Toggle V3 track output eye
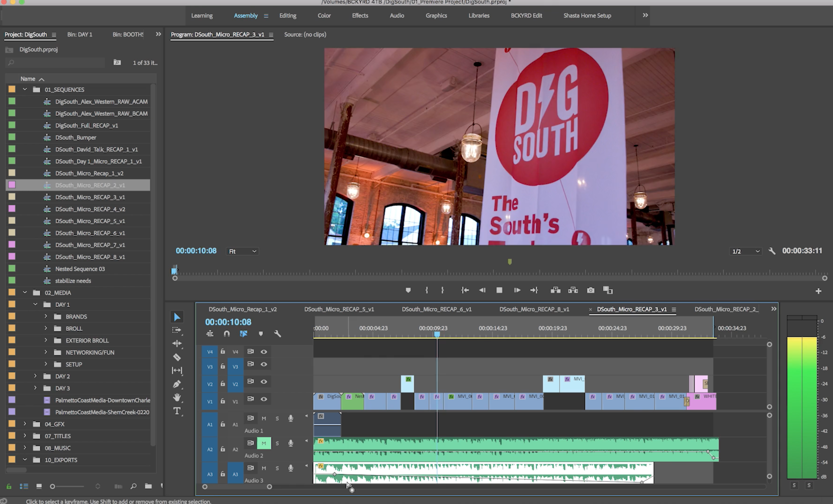The width and height of the screenshot is (833, 504). pos(264,364)
